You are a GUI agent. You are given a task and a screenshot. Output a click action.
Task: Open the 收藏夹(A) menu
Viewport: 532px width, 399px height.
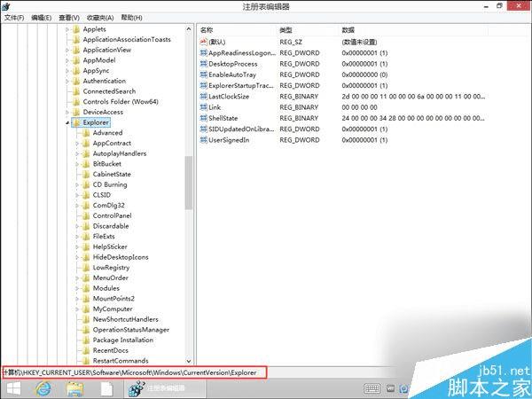point(100,18)
